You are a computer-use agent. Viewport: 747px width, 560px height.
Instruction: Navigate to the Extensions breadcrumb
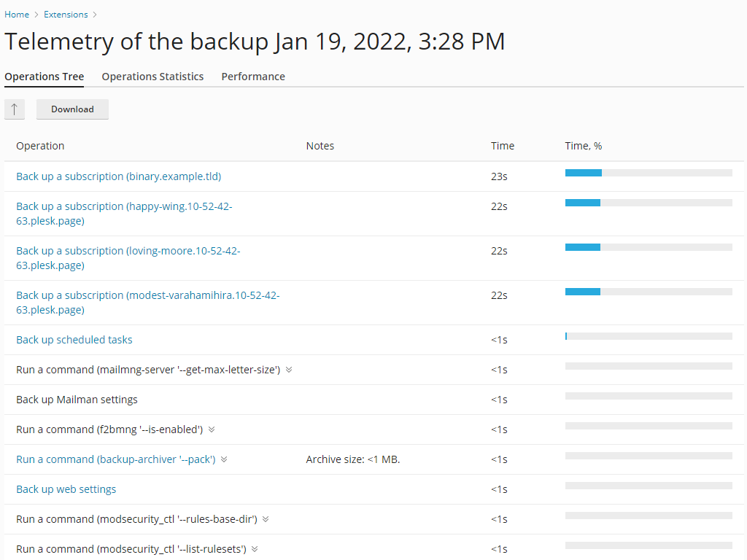(x=66, y=14)
